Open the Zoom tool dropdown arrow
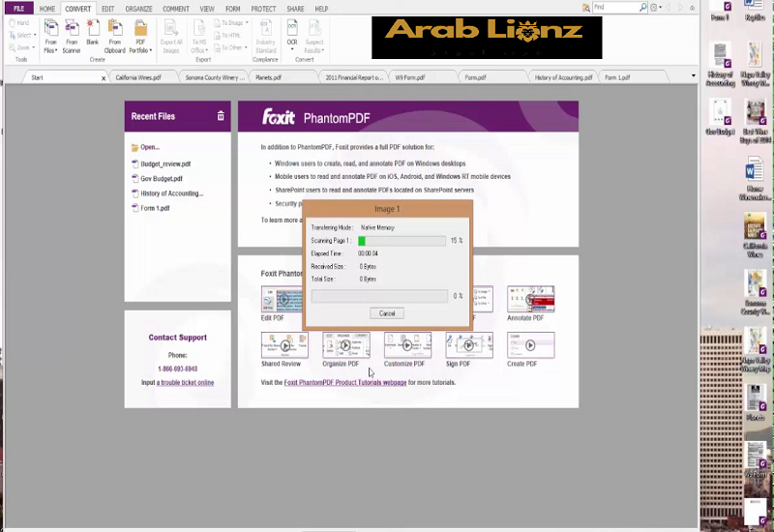Screen dimensions: 774x532 tap(34, 47)
